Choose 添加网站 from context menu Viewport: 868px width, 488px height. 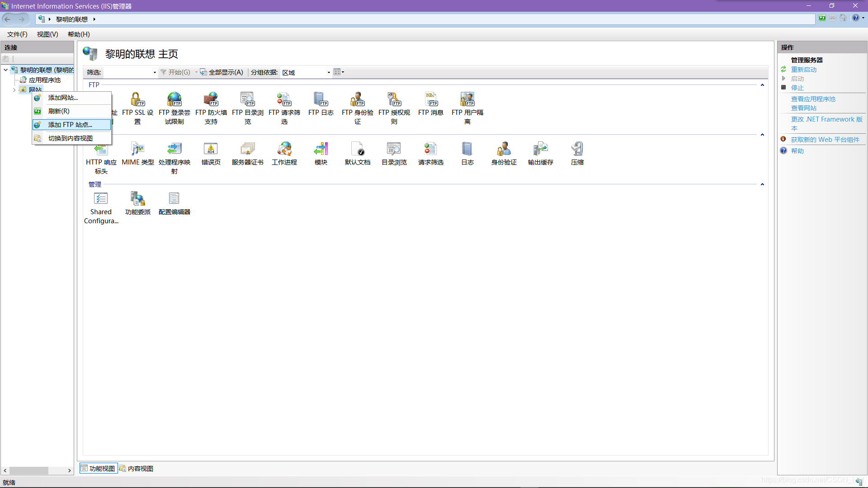pos(71,98)
